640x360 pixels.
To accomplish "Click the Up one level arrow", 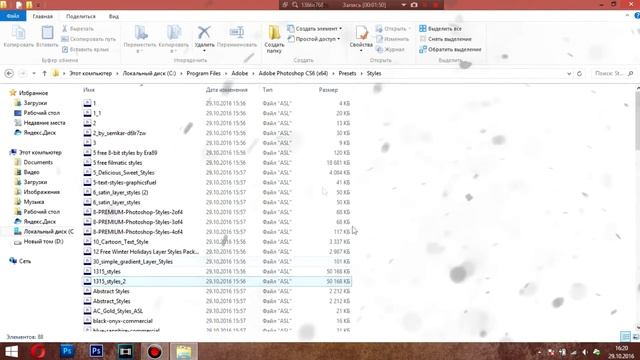I will coord(44,73).
